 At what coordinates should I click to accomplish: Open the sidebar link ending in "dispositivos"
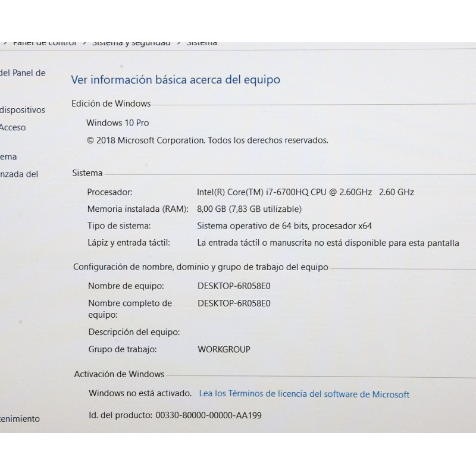(x=23, y=110)
